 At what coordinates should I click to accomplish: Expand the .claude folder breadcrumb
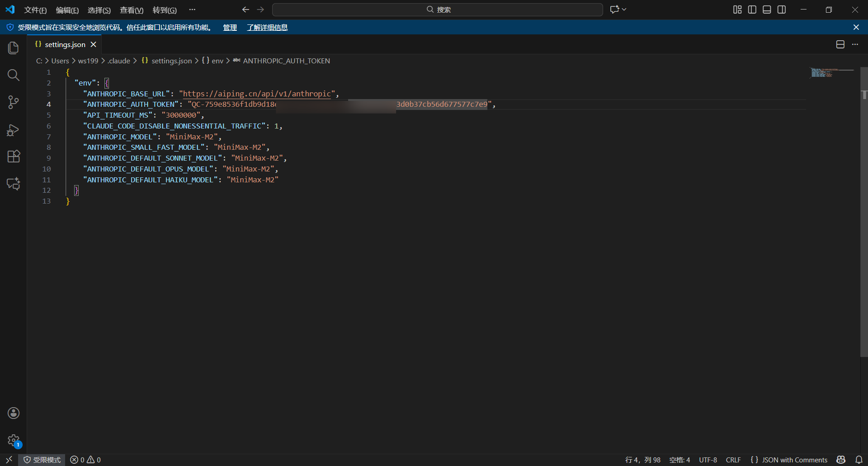coord(119,61)
